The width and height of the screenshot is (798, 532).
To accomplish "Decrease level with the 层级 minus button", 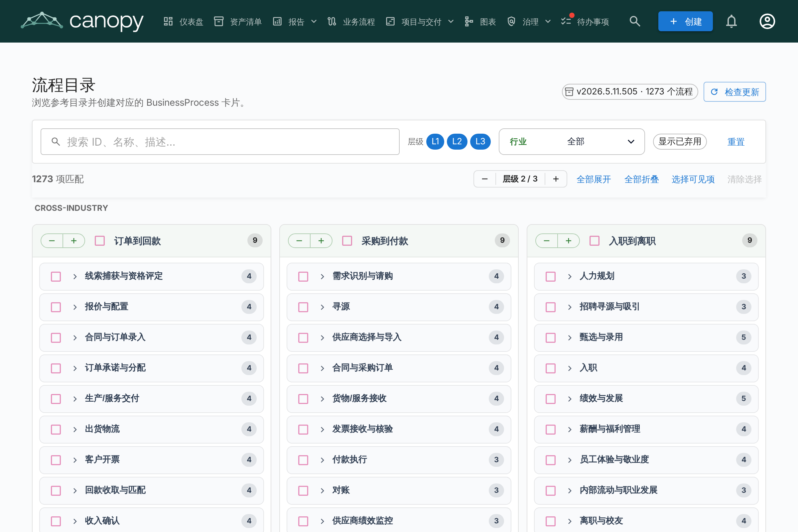I will tap(485, 179).
